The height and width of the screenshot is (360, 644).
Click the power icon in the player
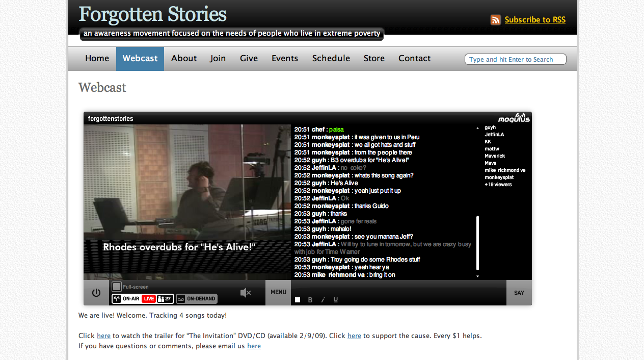click(96, 293)
